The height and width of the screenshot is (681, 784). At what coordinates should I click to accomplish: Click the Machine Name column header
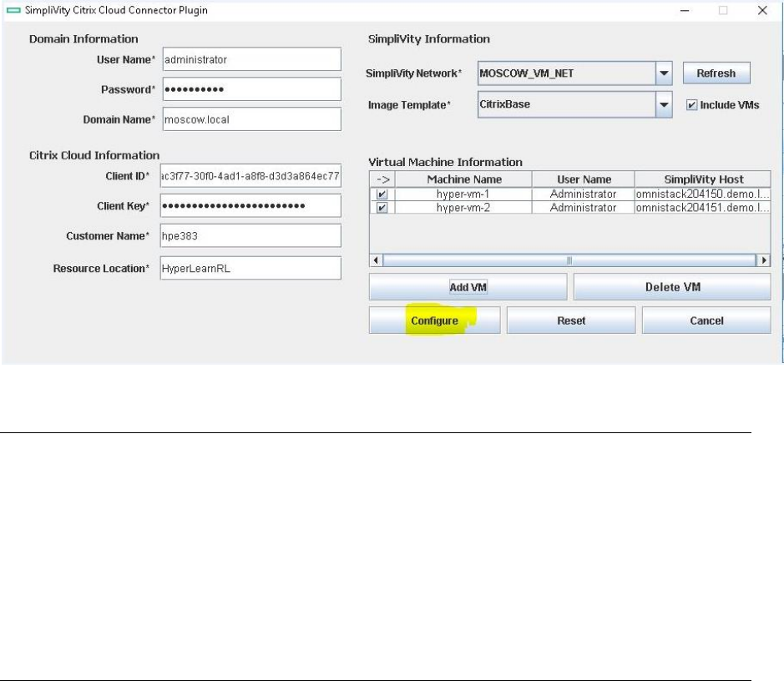coord(464,179)
